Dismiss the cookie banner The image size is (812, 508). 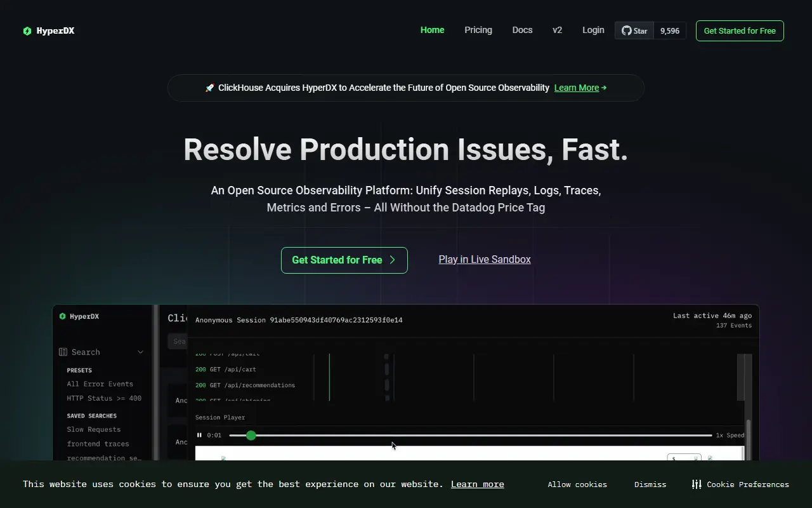click(650, 485)
